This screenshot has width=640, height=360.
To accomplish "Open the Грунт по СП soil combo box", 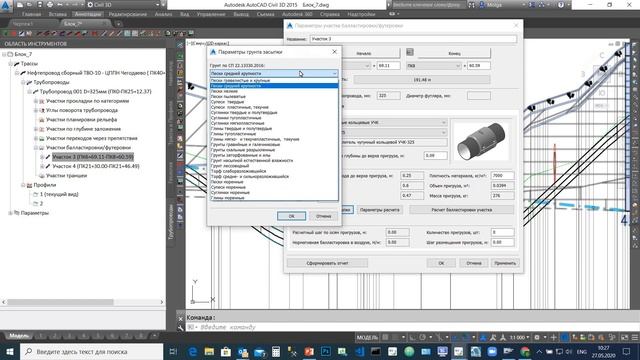I will tap(274, 73).
